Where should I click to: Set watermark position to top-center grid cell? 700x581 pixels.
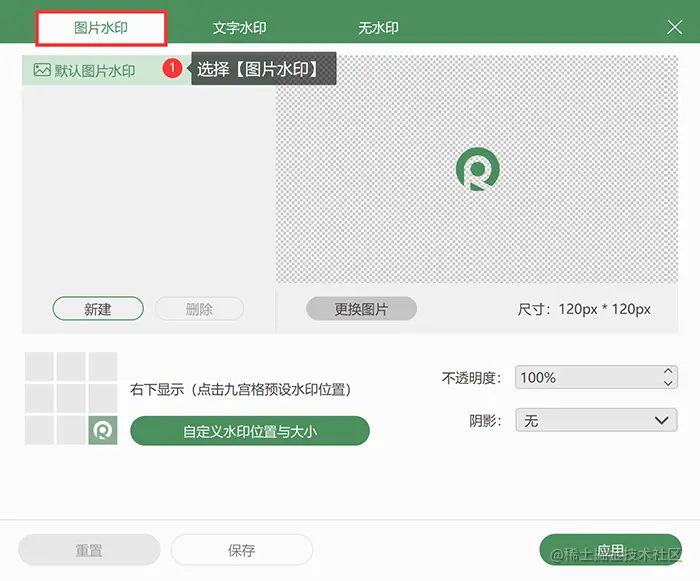(x=71, y=366)
